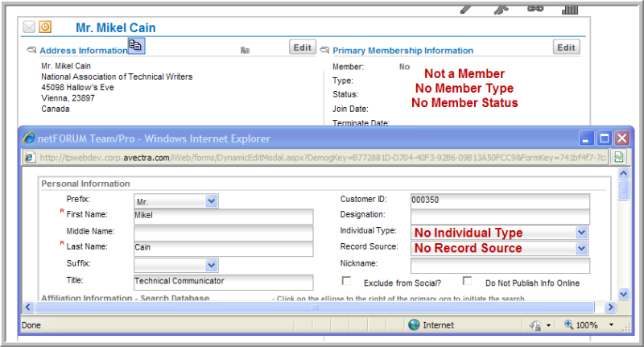Click the envelope email icon beside Mr. Mikel Cain
Screen dimensions: 644x347
29,27
